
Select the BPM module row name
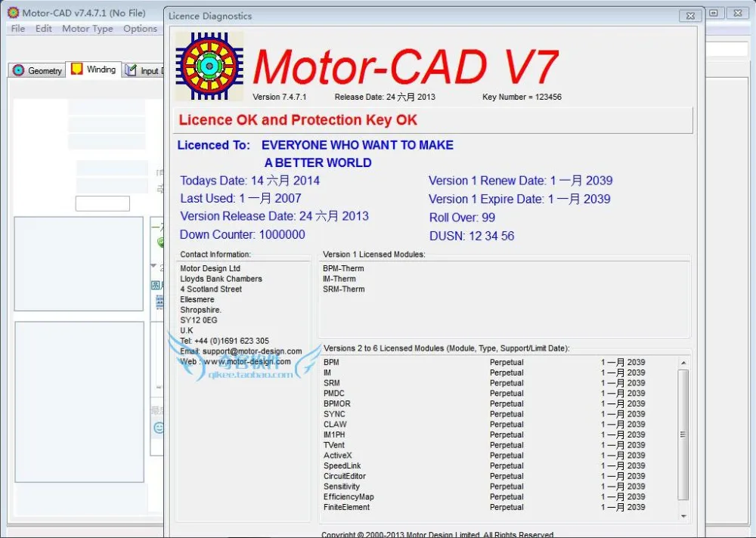click(x=331, y=362)
